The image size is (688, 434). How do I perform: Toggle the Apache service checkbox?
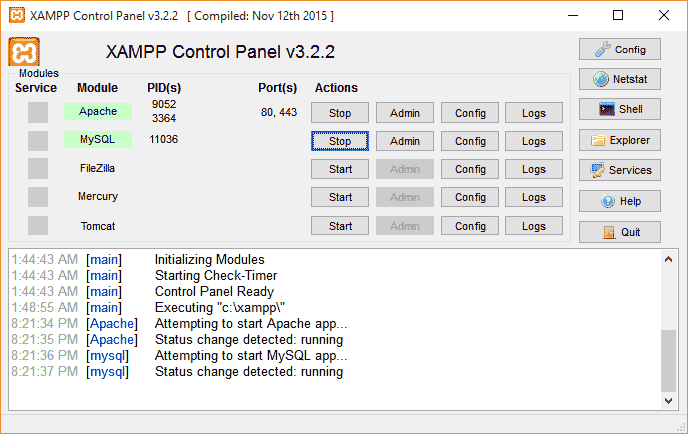[x=38, y=112]
